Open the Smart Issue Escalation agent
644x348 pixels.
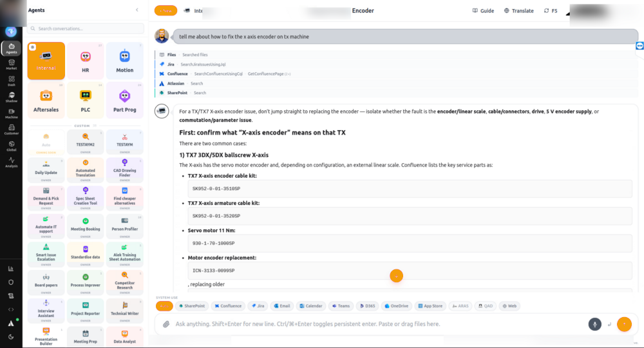[46, 255]
